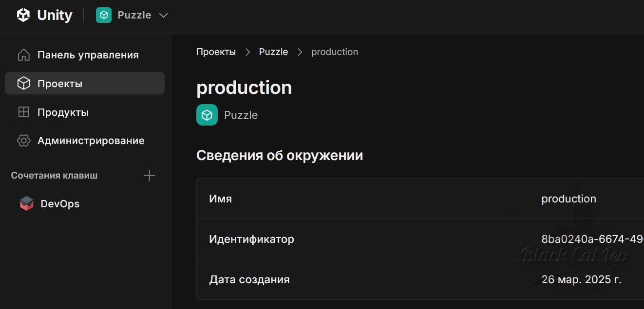Click the teal Puzzle icon in top bar

[104, 15]
